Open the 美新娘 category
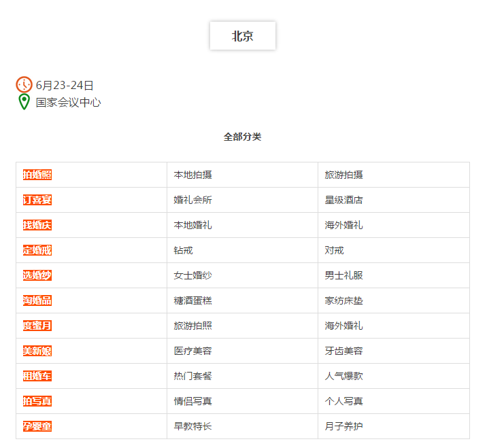Screen dimensions: 487x448 (37, 351)
